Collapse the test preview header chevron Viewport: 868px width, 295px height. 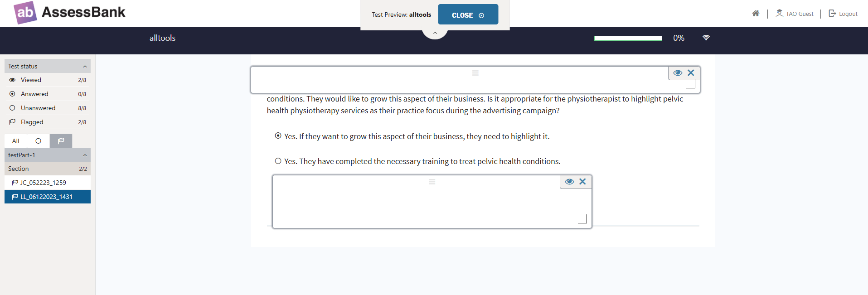435,33
